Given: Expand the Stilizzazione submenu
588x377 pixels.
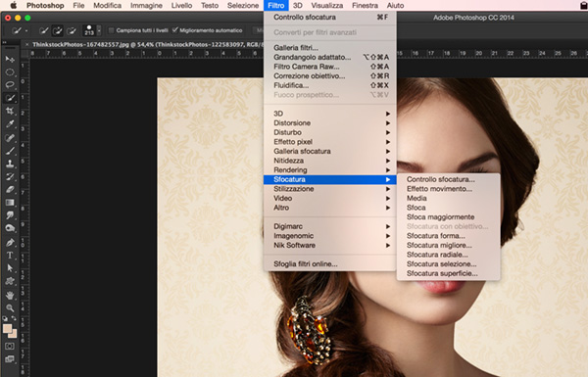Looking at the screenshot, I should (330, 189).
